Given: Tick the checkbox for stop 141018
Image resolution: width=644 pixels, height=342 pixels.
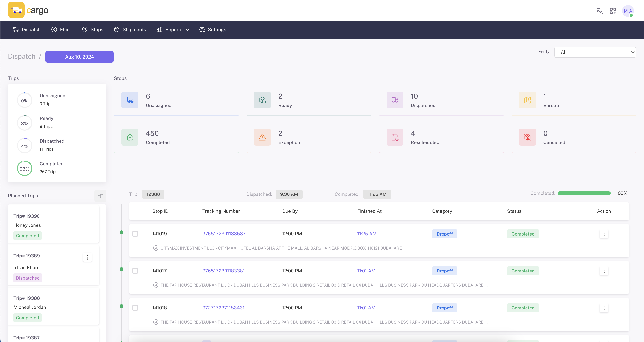Looking at the screenshot, I should [135, 308].
